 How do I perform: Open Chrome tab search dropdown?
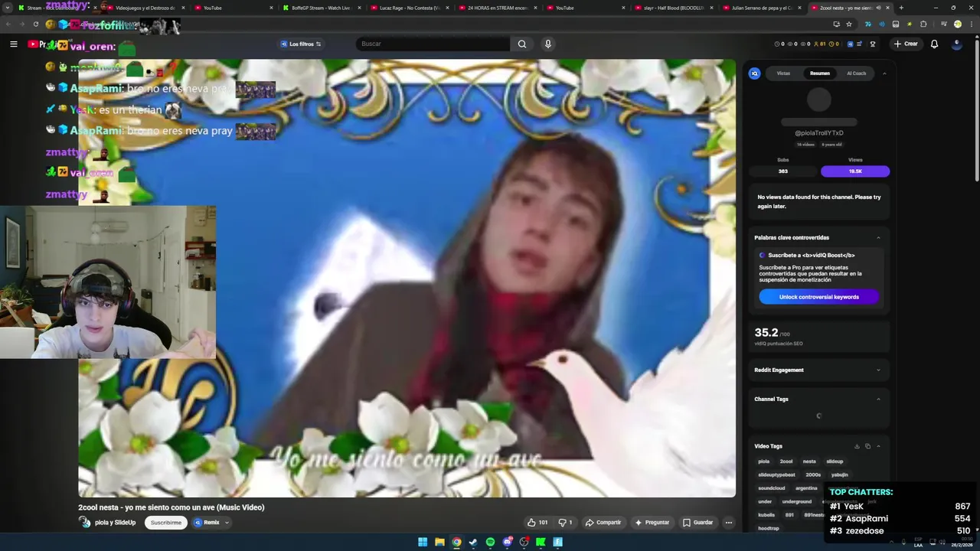click(x=7, y=8)
